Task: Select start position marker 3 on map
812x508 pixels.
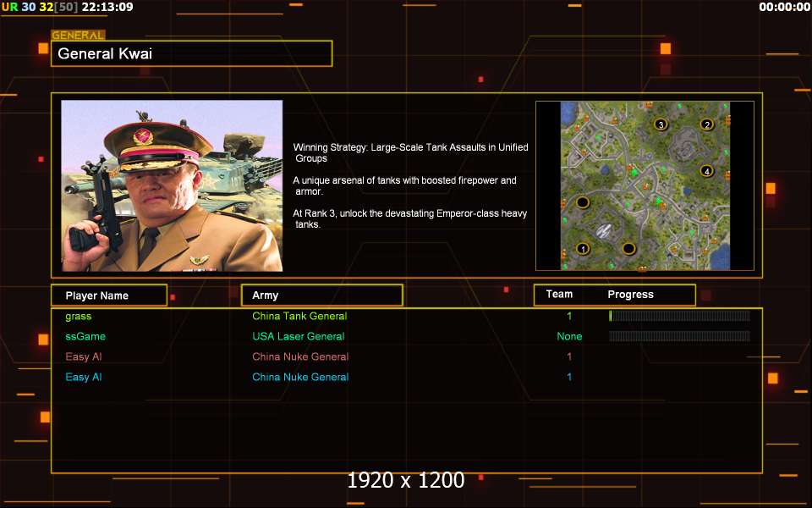Action: 661,124
